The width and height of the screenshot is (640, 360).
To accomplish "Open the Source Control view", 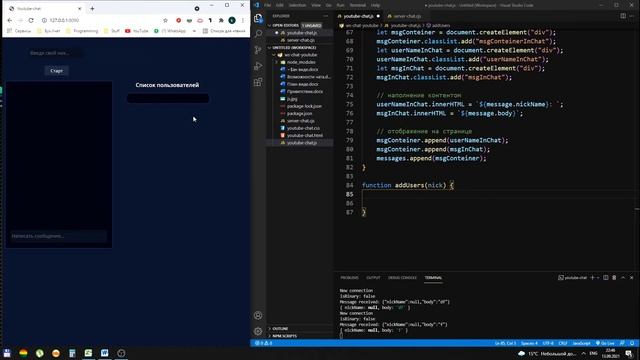I will pyautogui.click(x=258, y=50).
